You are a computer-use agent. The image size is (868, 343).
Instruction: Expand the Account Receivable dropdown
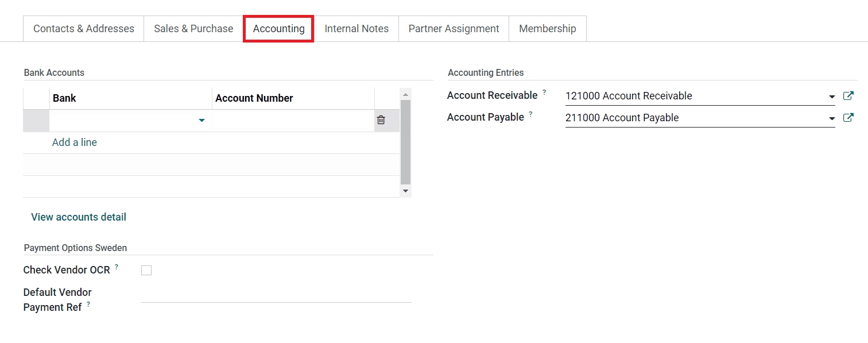(x=832, y=97)
